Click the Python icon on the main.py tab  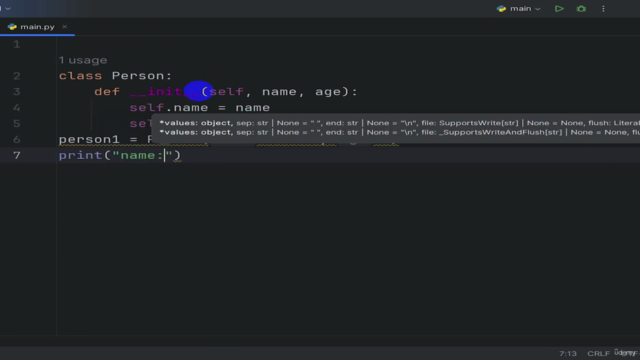click(12, 27)
